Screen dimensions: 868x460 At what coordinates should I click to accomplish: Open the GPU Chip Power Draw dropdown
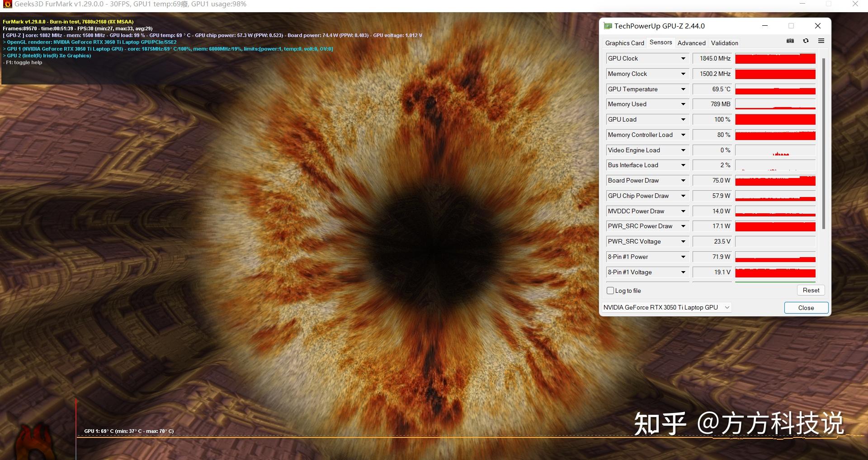pyautogui.click(x=683, y=196)
